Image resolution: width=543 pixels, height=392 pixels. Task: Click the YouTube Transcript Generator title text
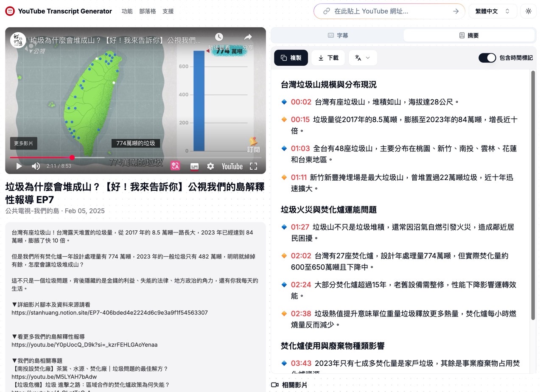point(65,11)
